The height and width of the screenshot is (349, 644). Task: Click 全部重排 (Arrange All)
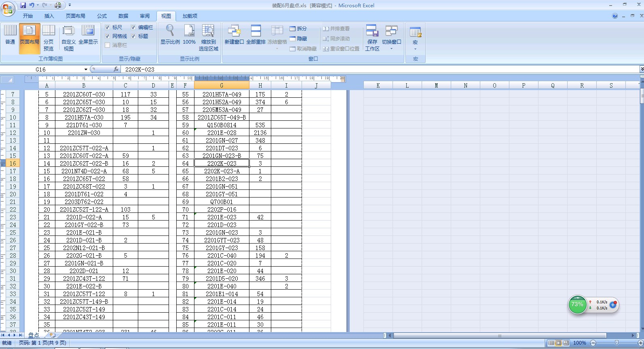[x=256, y=35]
